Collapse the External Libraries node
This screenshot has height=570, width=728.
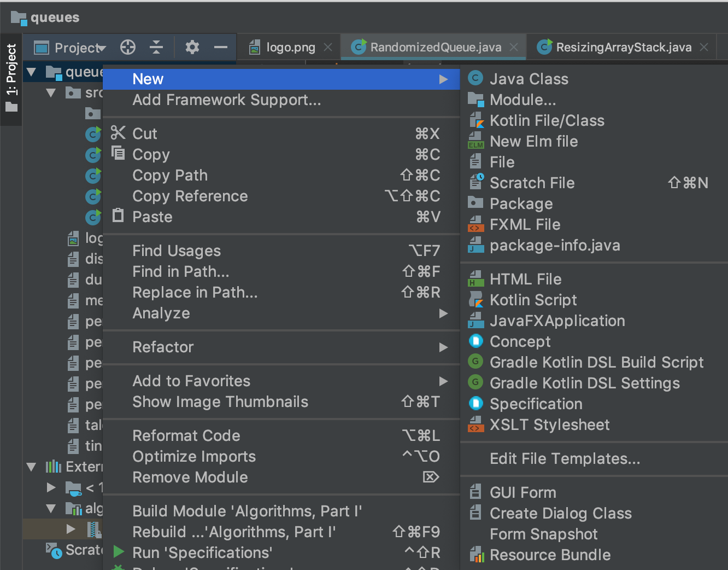tap(31, 467)
